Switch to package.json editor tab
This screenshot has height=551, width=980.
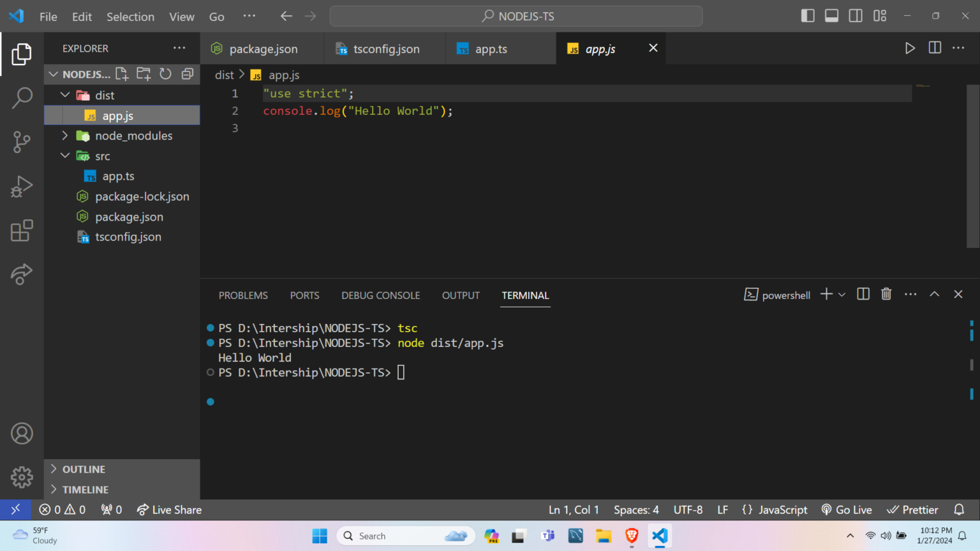point(262,48)
